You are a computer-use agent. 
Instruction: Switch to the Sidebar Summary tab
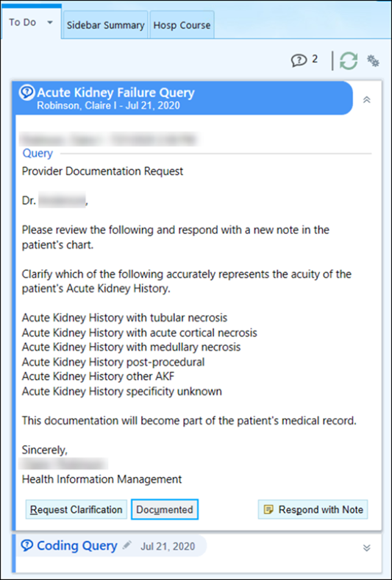(x=106, y=25)
